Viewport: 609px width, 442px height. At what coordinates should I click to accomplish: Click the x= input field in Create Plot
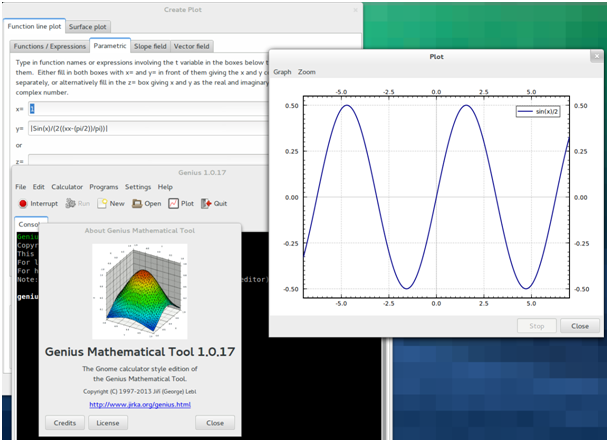(x=148, y=109)
